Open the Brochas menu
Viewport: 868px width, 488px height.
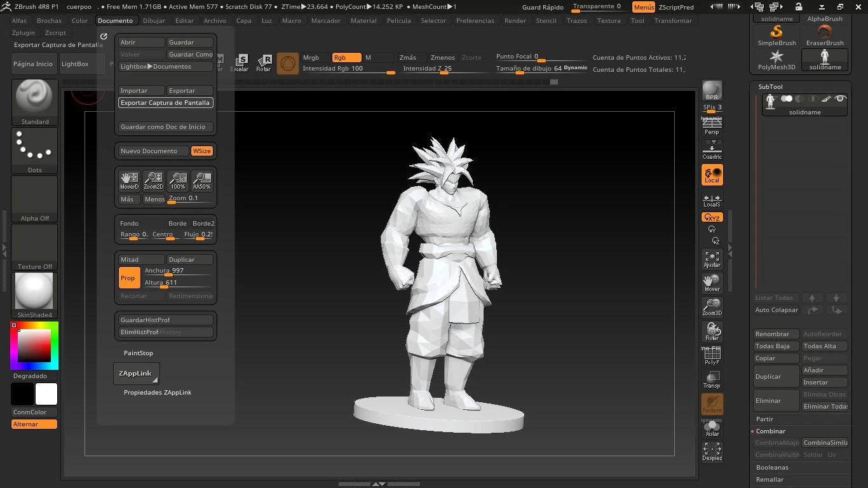(x=49, y=20)
